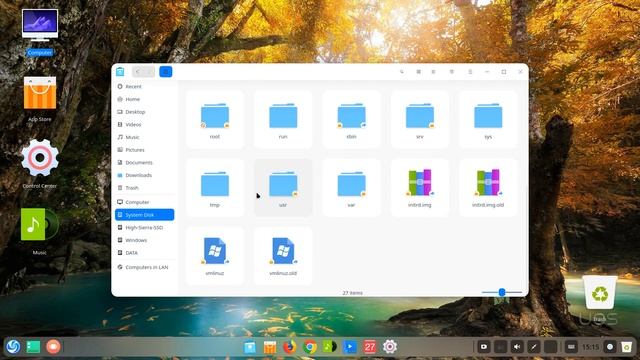Select the tmp folder
The image size is (640, 360).
pyautogui.click(x=215, y=187)
